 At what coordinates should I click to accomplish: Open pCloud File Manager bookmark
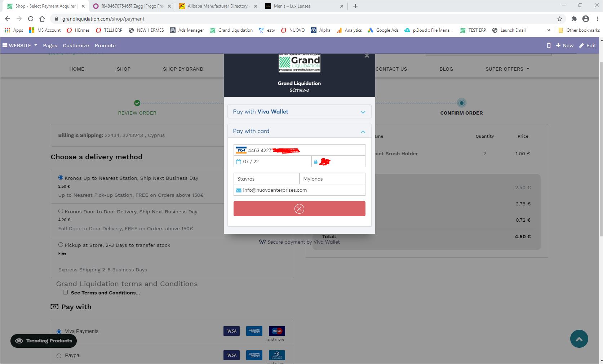tap(429, 30)
